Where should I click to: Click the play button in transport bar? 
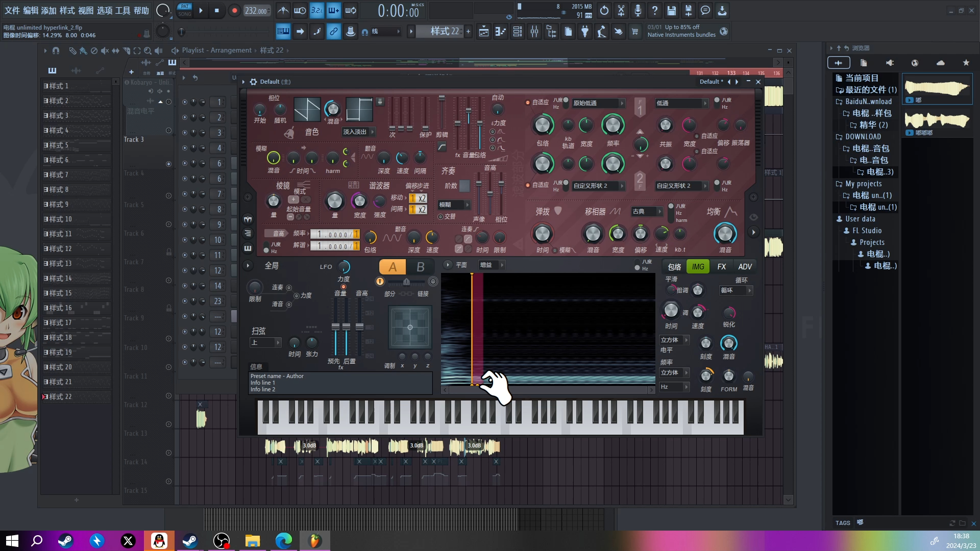201,10
